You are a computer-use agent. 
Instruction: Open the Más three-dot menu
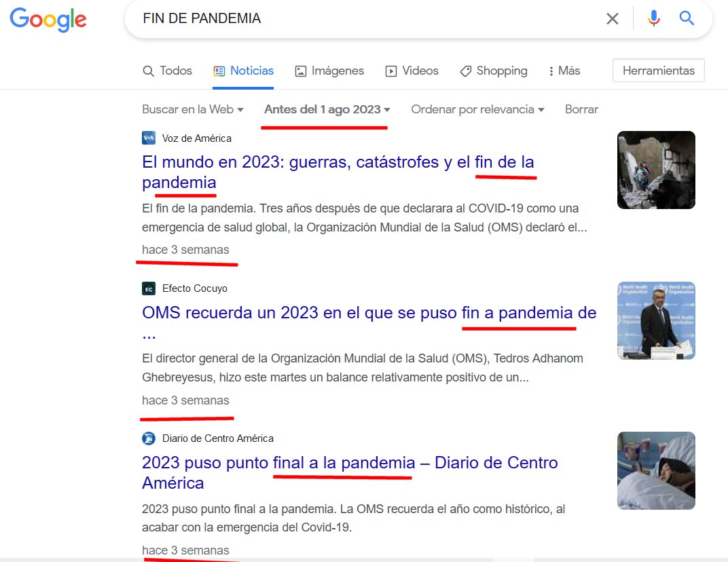[564, 71]
